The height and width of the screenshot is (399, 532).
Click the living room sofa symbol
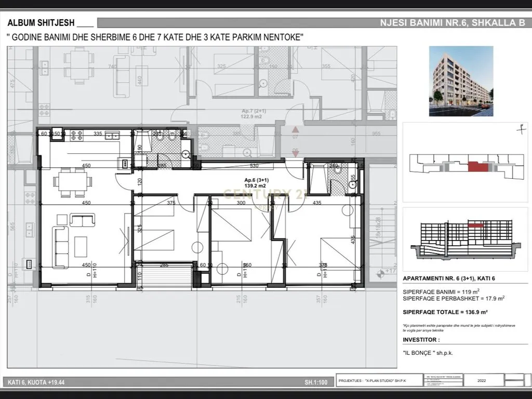(60, 241)
